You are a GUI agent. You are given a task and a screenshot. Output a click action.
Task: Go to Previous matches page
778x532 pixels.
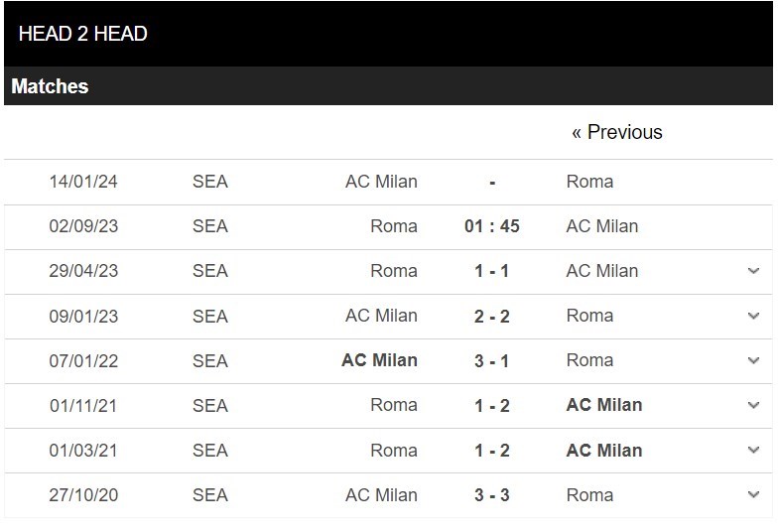tap(617, 132)
